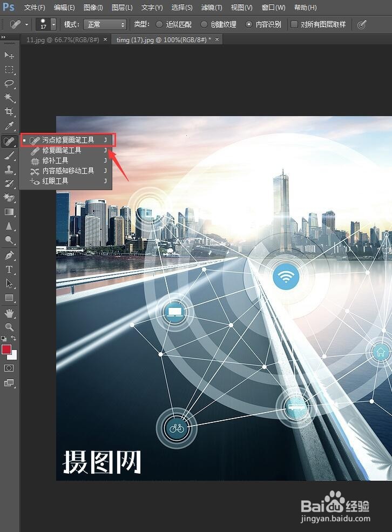This screenshot has width=392, height=532.
Task: Open the 文件(F) menu
Action: (x=34, y=7)
